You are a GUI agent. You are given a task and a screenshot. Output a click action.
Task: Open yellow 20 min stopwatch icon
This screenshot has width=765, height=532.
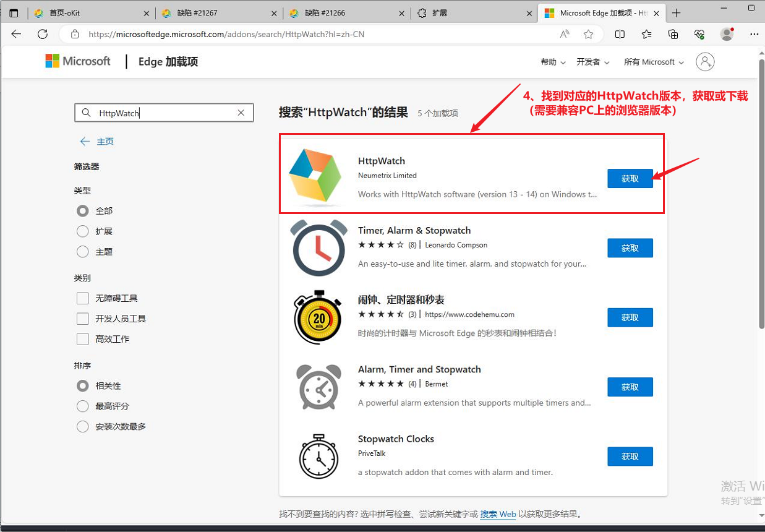[x=318, y=317]
